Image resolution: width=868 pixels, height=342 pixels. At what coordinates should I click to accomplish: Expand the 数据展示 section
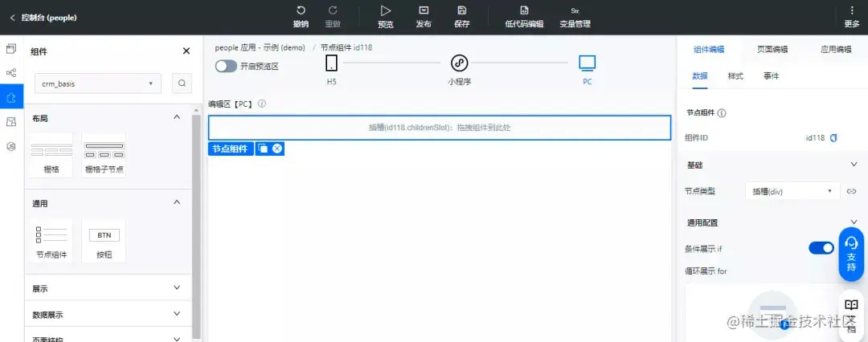pos(108,315)
